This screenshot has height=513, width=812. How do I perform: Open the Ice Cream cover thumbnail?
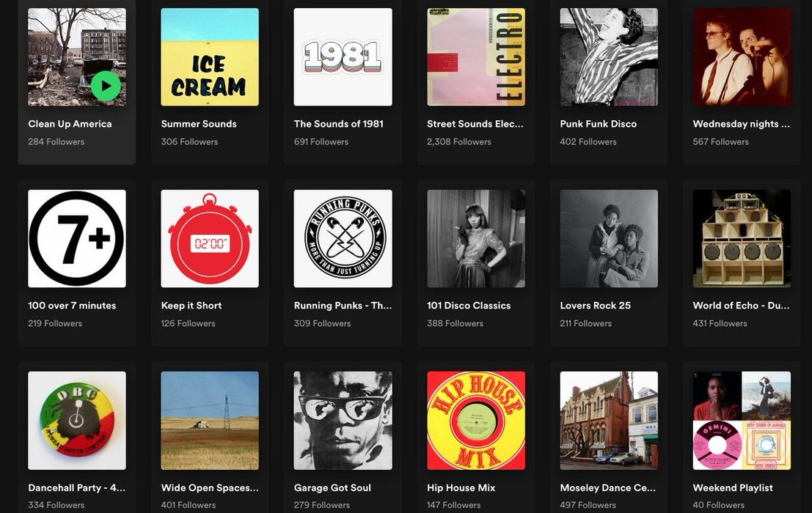[210, 57]
